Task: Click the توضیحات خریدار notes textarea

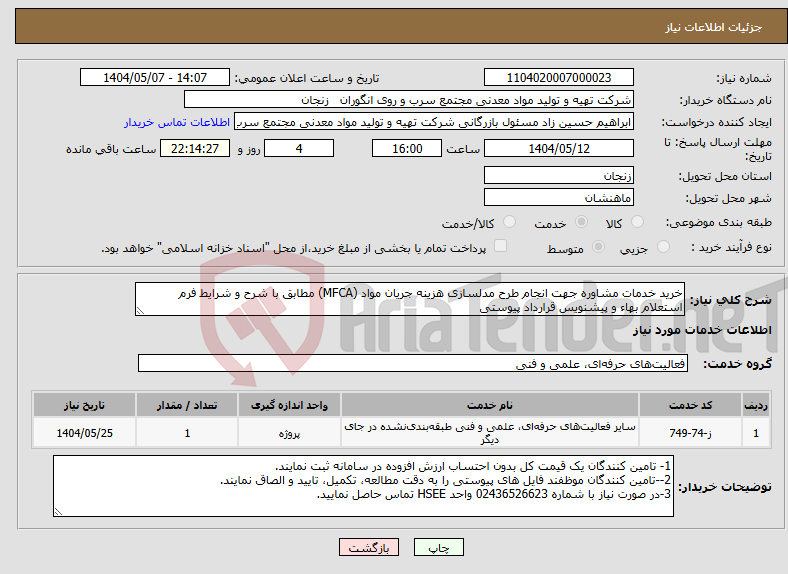Action: coord(363,486)
